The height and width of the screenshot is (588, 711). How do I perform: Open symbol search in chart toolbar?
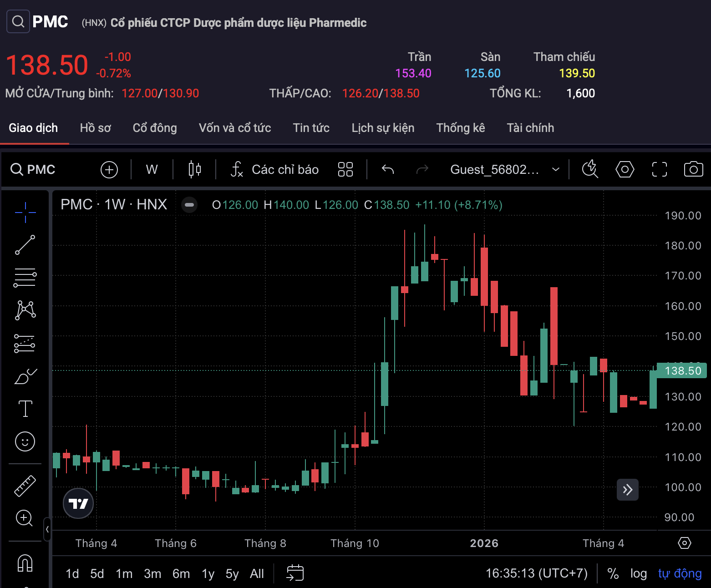coord(33,170)
